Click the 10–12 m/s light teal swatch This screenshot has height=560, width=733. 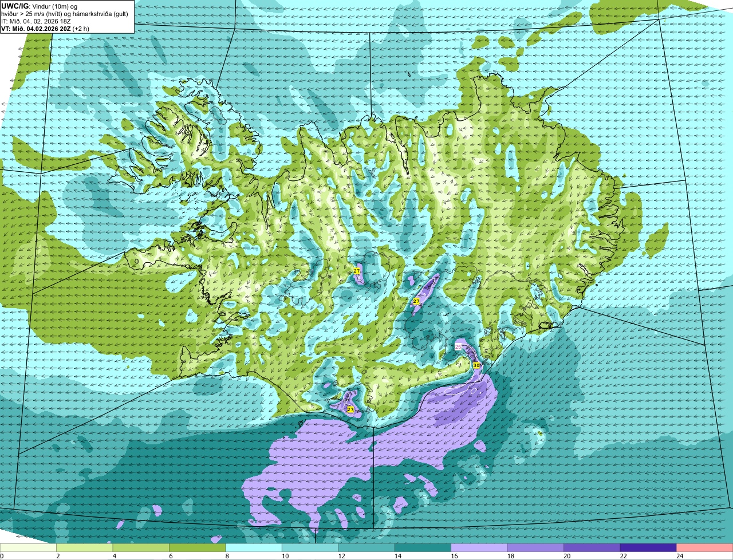(x=310, y=548)
